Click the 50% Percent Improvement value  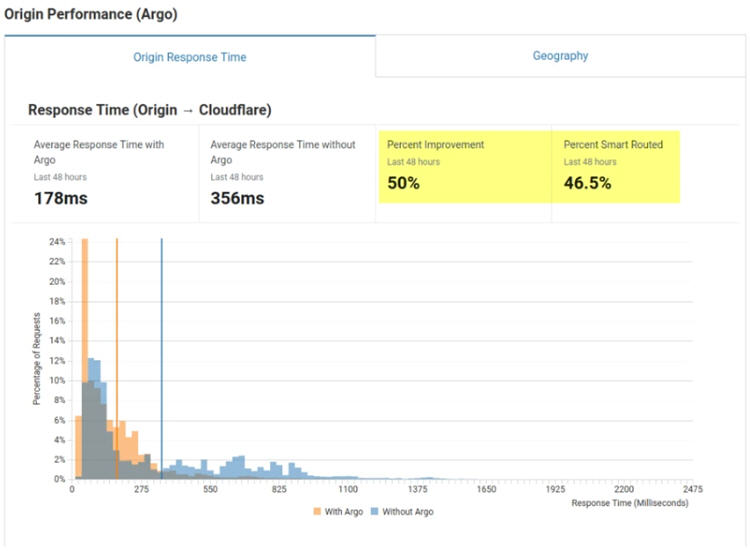[403, 183]
